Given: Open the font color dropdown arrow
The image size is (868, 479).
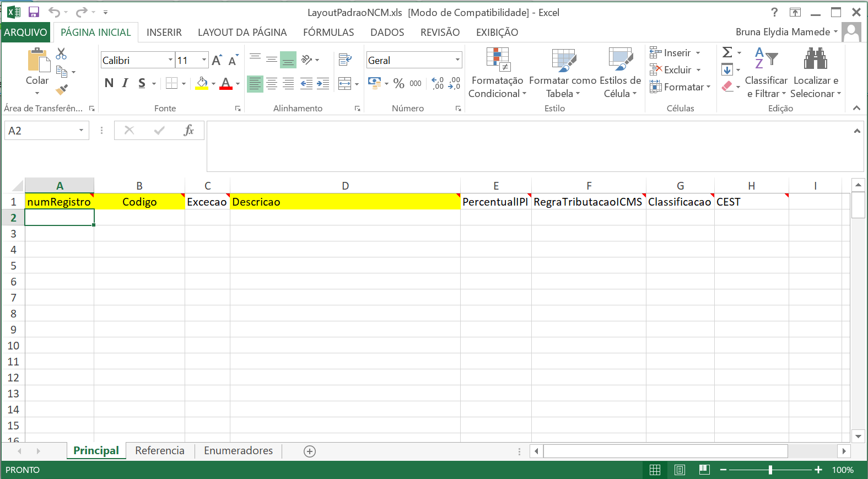Looking at the screenshot, I should 238,84.
